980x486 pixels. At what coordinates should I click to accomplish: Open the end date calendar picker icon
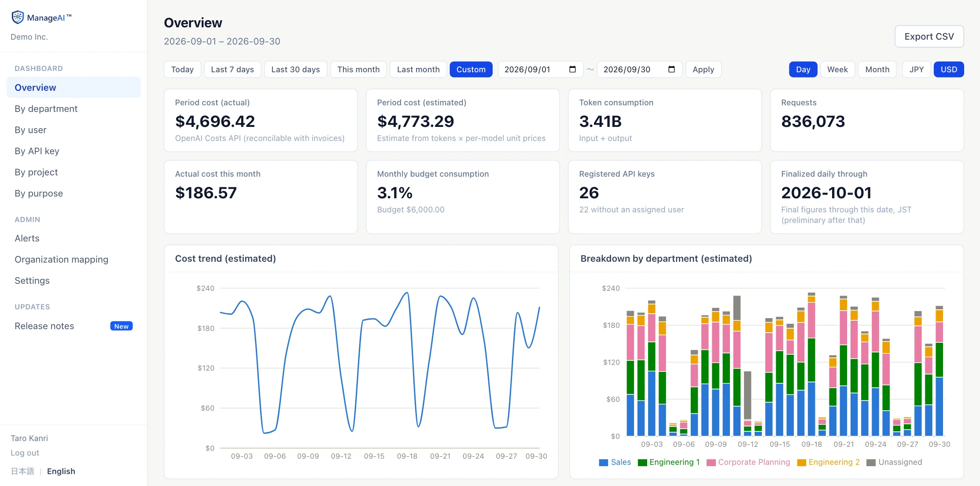pyautogui.click(x=671, y=69)
